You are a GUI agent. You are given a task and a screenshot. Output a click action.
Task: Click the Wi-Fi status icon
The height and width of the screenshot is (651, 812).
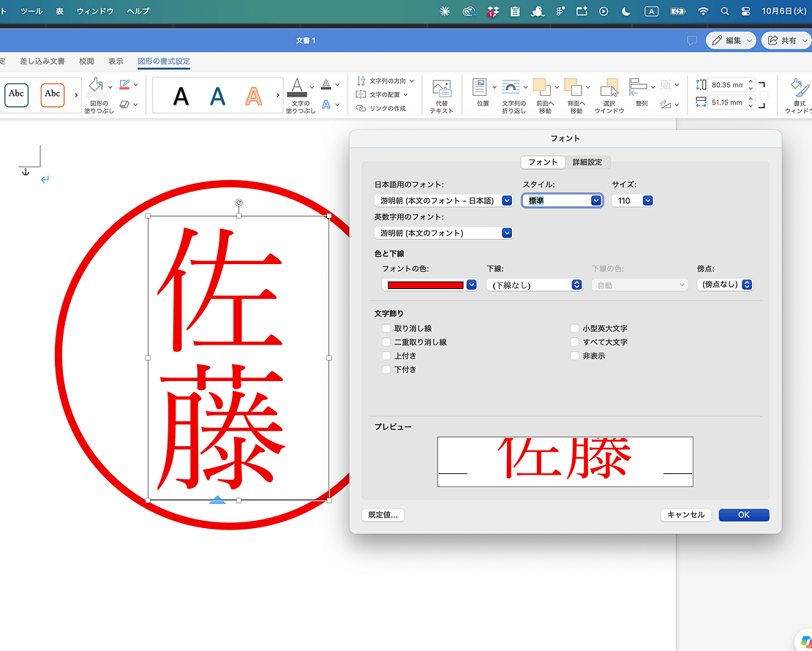[x=703, y=11]
